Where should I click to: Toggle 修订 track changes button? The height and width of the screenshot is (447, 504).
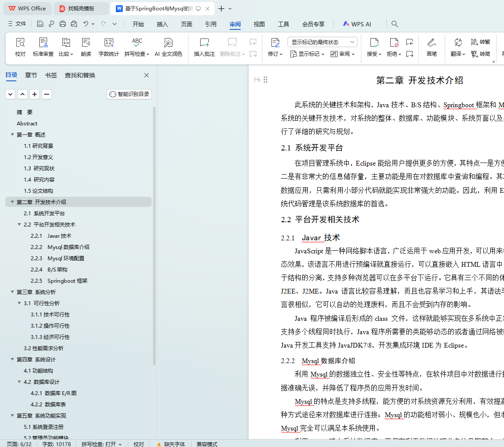click(275, 43)
